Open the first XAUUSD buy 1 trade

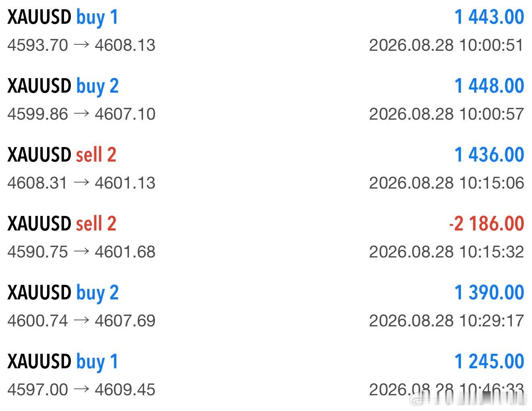(266, 31)
